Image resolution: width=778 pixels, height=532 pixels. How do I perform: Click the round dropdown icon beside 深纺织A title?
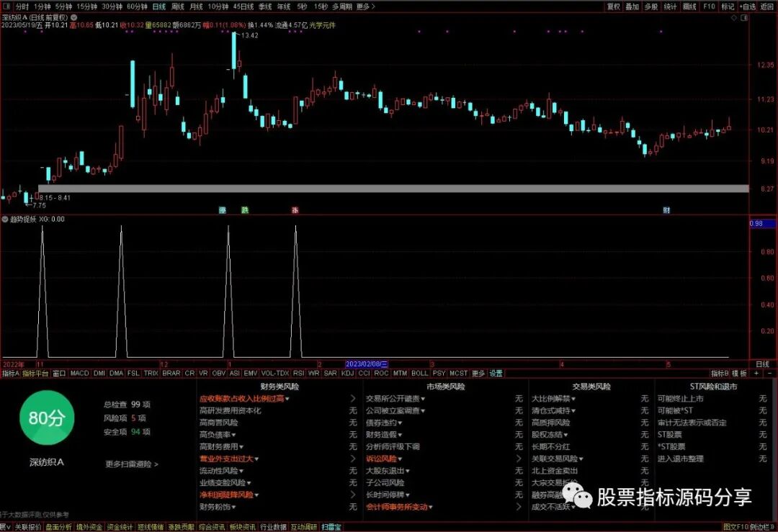tap(74, 17)
